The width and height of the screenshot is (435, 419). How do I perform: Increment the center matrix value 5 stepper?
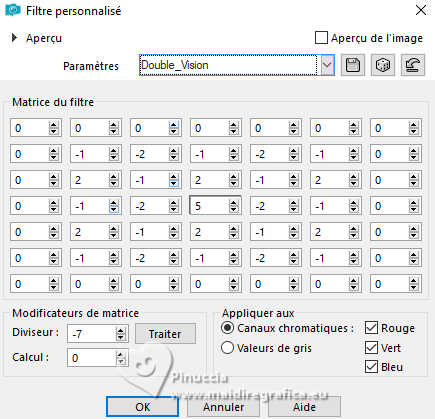click(x=233, y=203)
